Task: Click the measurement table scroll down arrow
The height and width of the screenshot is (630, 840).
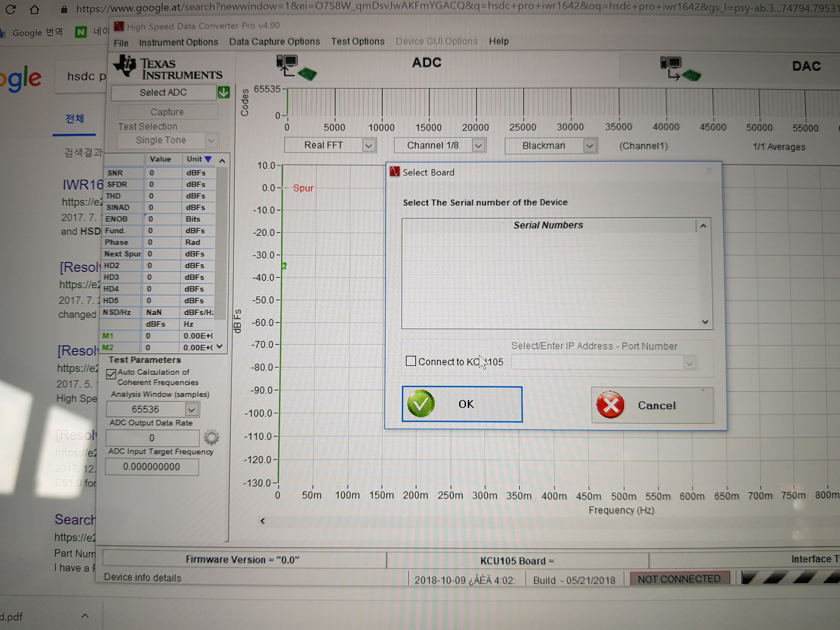Action: [x=220, y=346]
